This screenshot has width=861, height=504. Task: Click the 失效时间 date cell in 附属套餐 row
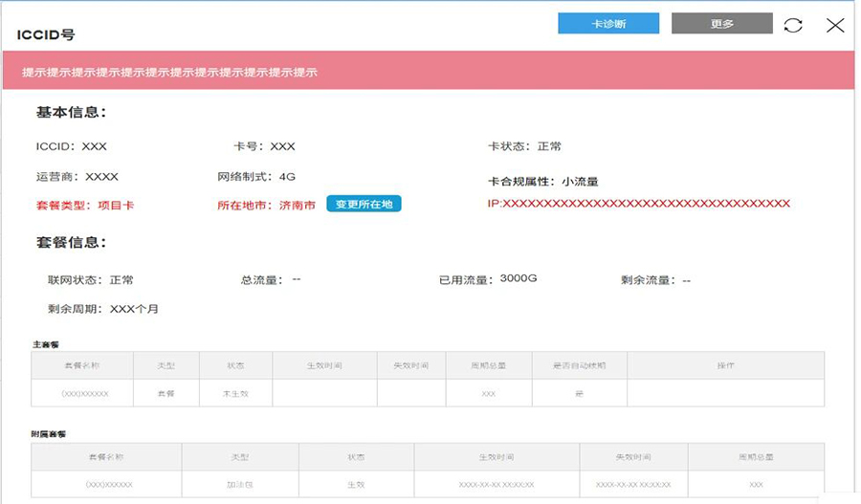633,485
